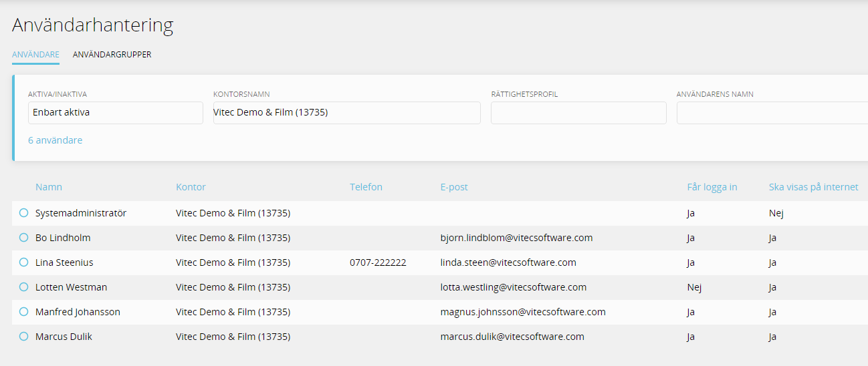Select the Systemadministratör row radio button
868x366 pixels.
pyautogui.click(x=23, y=213)
